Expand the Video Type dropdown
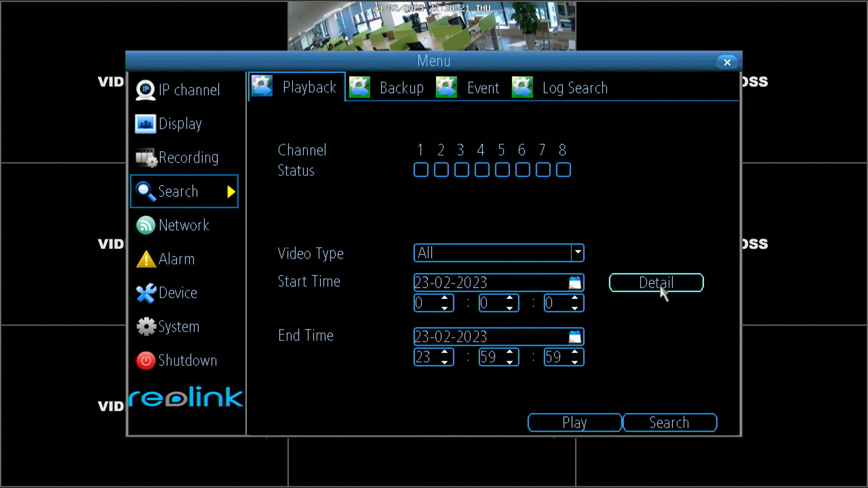 tap(576, 252)
